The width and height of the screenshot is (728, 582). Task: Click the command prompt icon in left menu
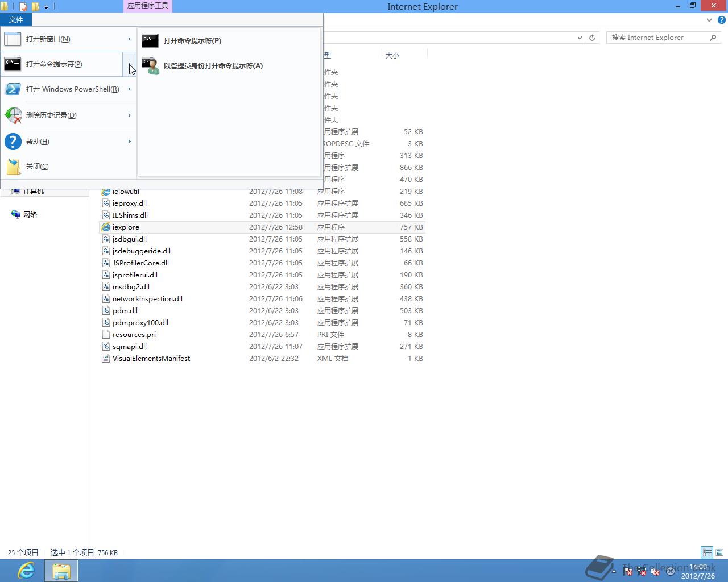(13, 64)
